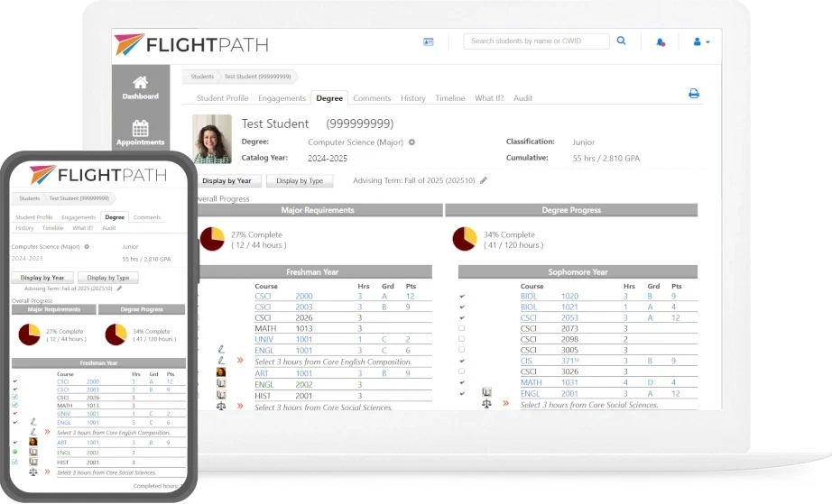Tick the checkbox for CSCI 3005
Viewport: 832px width, 504px height.
coord(462,350)
